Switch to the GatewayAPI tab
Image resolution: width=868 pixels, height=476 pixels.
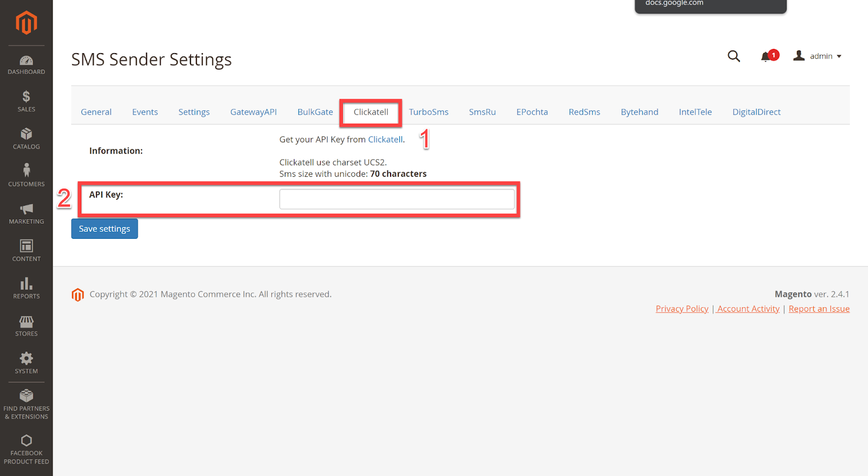click(253, 112)
